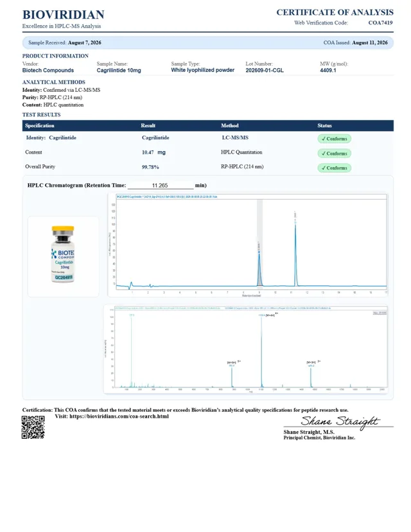
Task: Click the HPLC chromatogram plot
Action: [248, 245]
